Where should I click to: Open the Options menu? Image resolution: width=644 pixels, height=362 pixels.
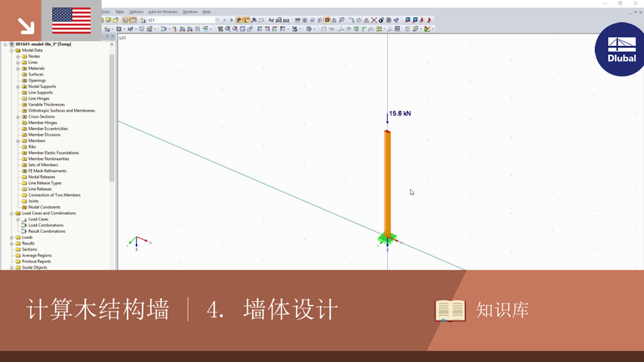[135, 11]
